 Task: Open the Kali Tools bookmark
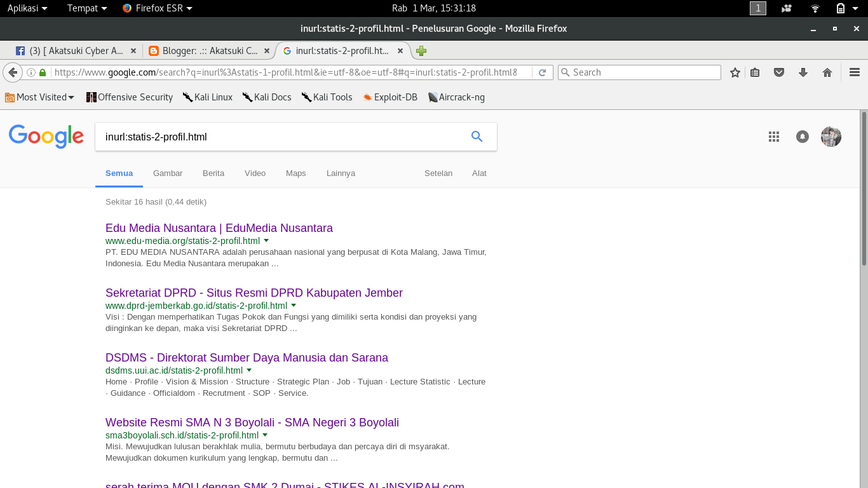[x=327, y=97]
